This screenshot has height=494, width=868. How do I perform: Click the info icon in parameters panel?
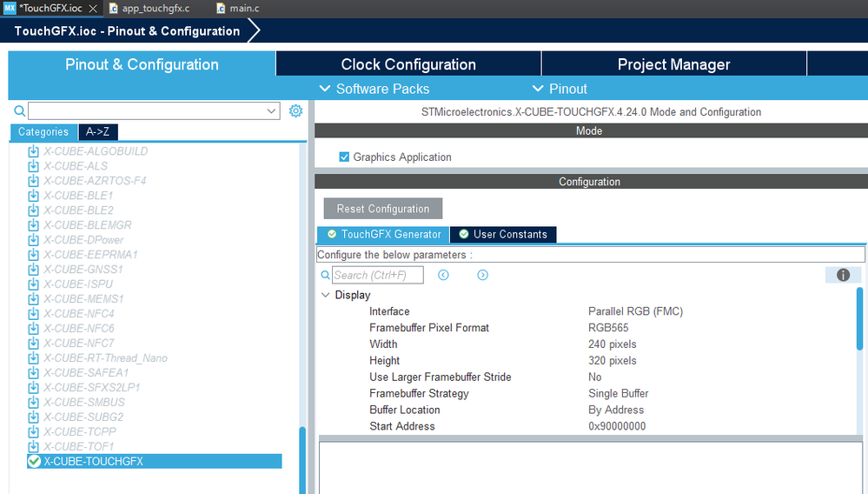[x=843, y=275]
